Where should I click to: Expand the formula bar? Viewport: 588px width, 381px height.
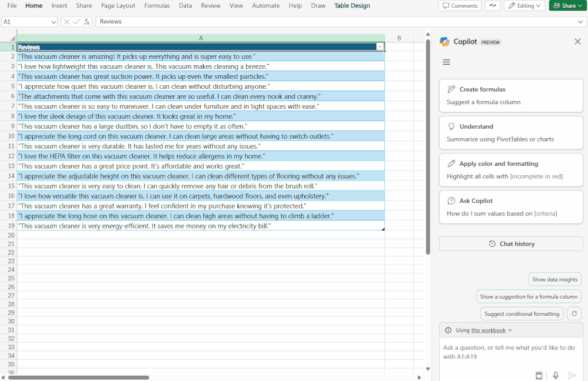tap(580, 22)
